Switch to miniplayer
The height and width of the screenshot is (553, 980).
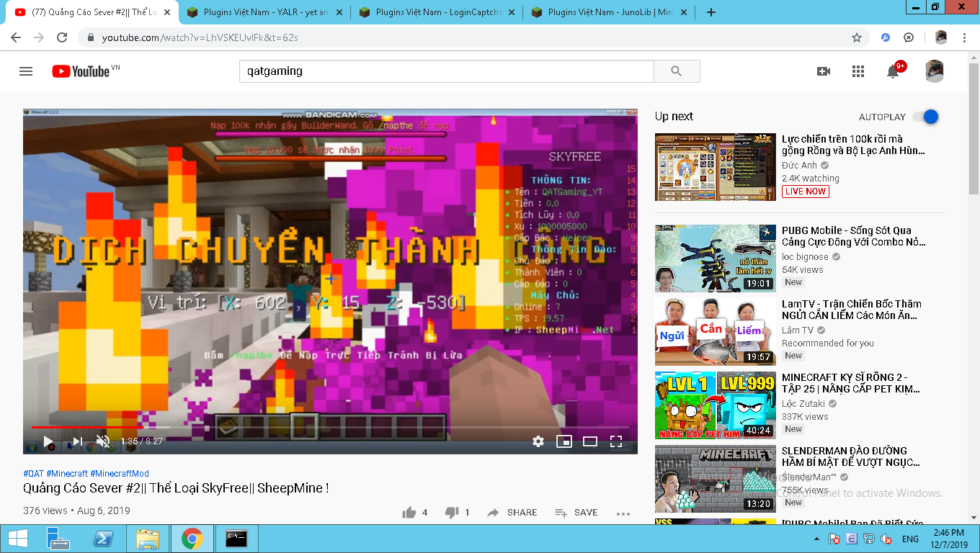coord(564,441)
